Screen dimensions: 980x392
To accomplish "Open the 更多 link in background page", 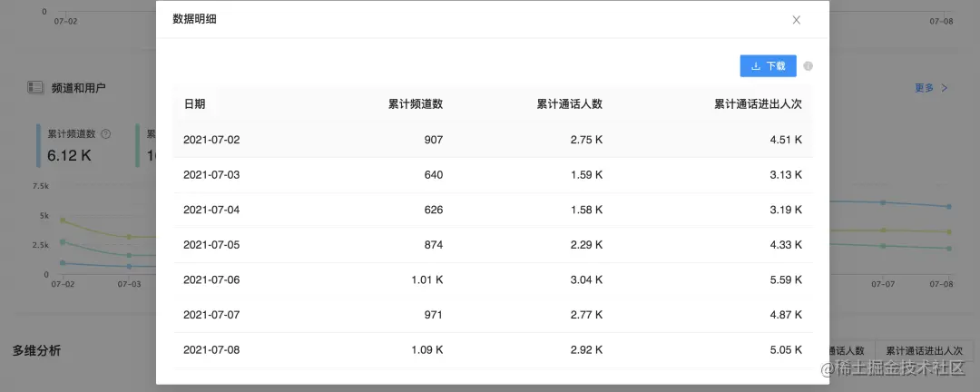I will click(x=931, y=88).
